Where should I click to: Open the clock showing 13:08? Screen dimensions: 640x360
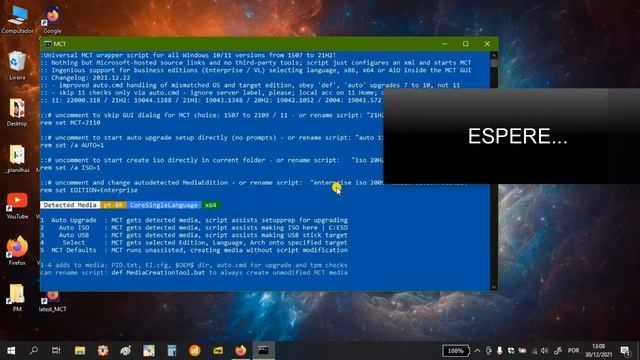coord(598,351)
